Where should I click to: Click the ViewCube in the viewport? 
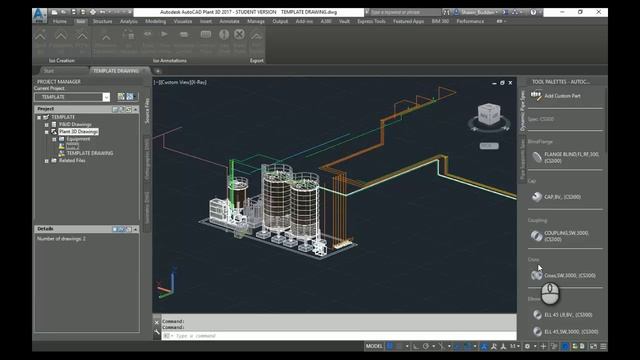point(489,115)
